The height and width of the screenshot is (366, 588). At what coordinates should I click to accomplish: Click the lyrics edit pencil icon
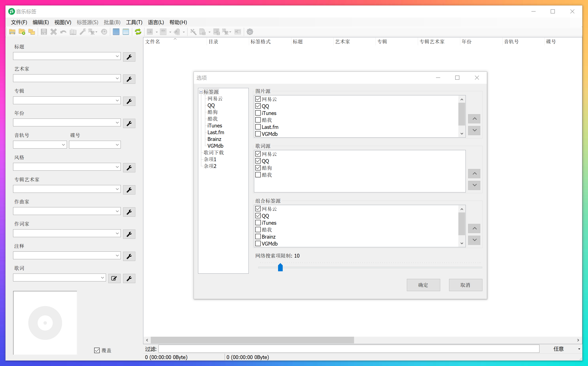click(114, 278)
